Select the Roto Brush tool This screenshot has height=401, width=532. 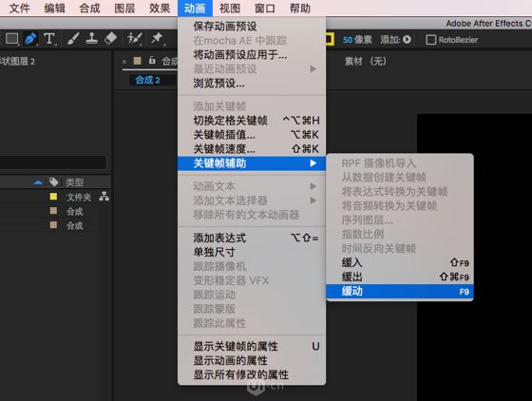[x=134, y=39]
